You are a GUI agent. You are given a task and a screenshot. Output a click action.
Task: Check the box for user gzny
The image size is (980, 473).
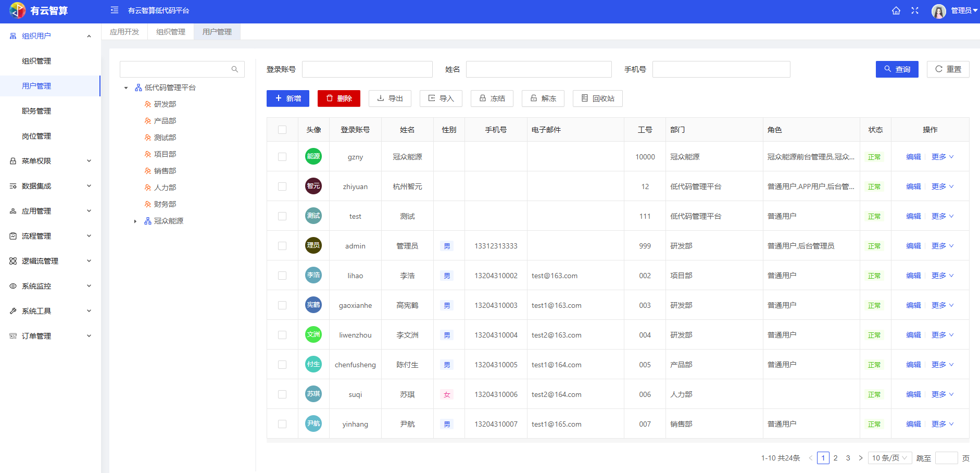(282, 157)
